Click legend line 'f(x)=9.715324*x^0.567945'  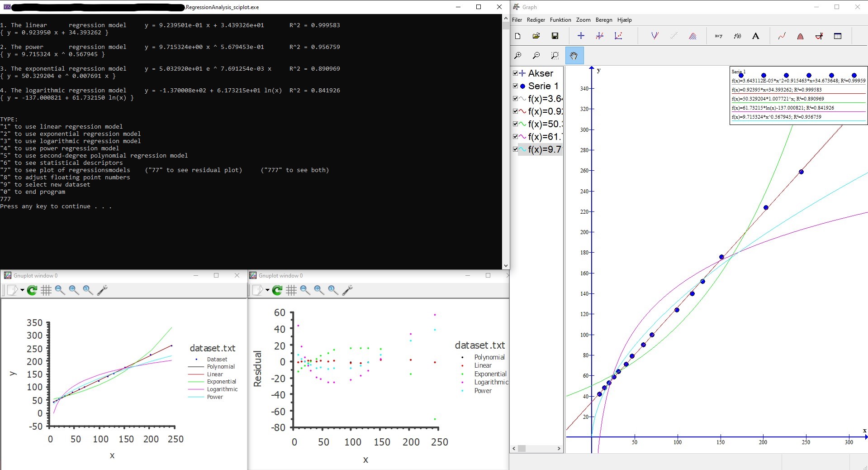776,117
